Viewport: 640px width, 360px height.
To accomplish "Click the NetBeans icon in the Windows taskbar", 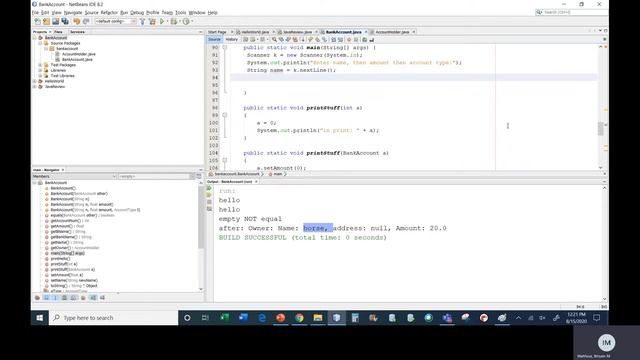I will 336,318.
